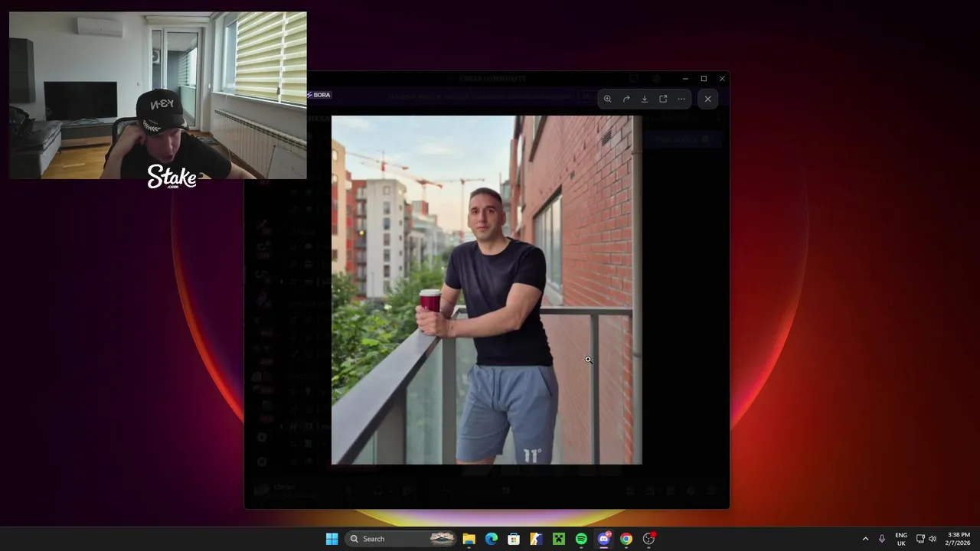Open the three-dots more options menu

pos(681,99)
